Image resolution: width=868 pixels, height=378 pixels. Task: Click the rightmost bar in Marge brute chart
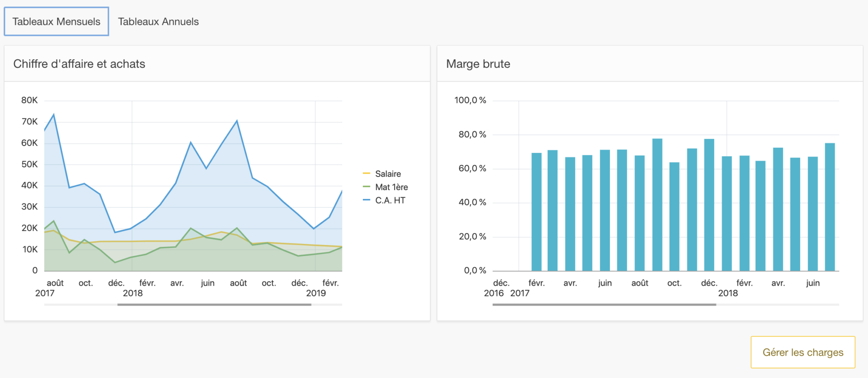click(x=829, y=207)
